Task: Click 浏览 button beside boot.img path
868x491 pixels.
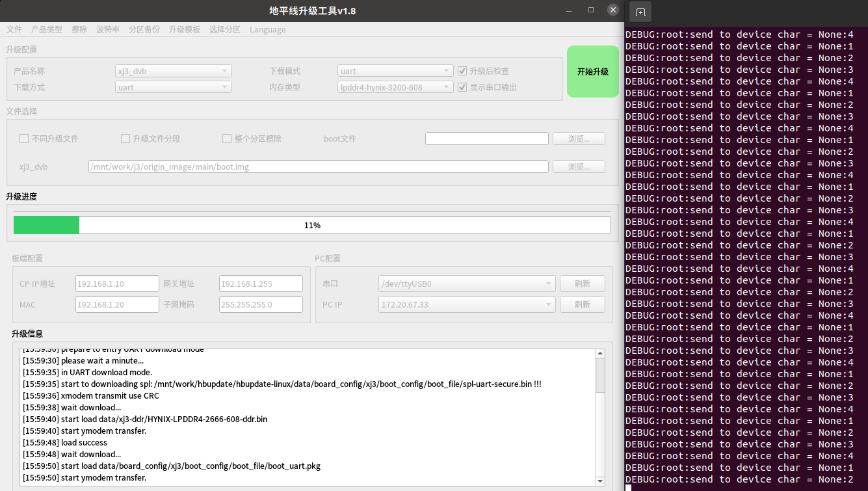Action: (579, 166)
